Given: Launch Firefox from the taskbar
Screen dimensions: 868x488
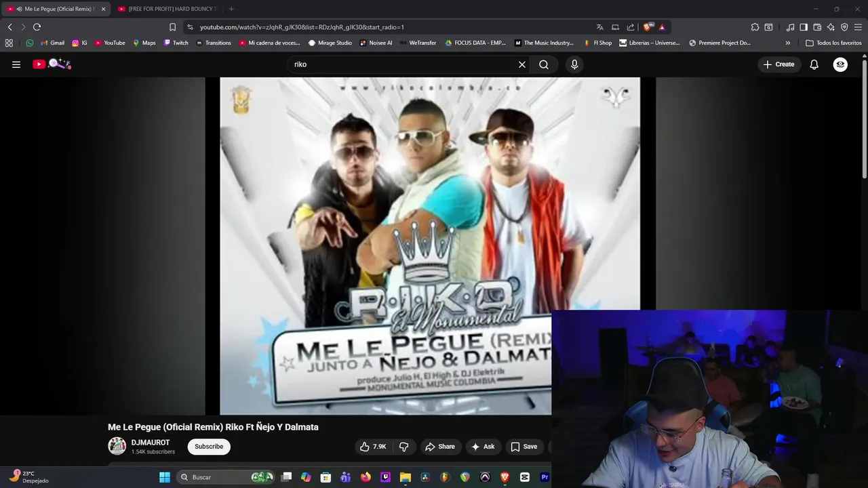Looking at the screenshot, I should pos(366,477).
